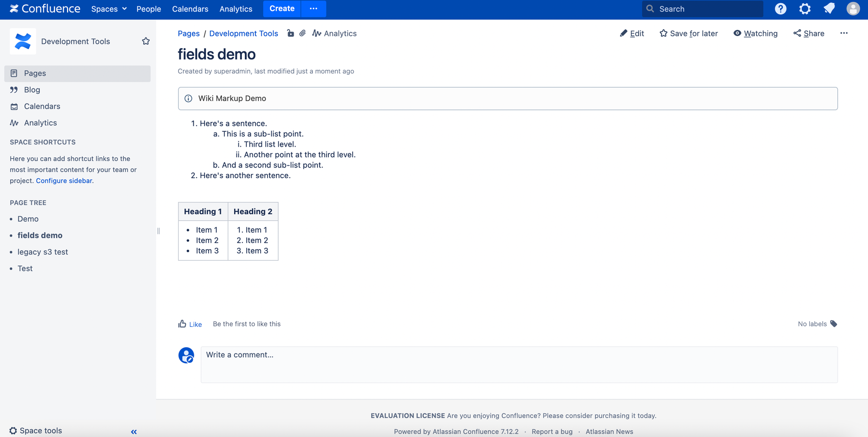Star the Development Tools space
This screenshot has width=868, height=437.
pyautogui.click(x=146, y=41)
